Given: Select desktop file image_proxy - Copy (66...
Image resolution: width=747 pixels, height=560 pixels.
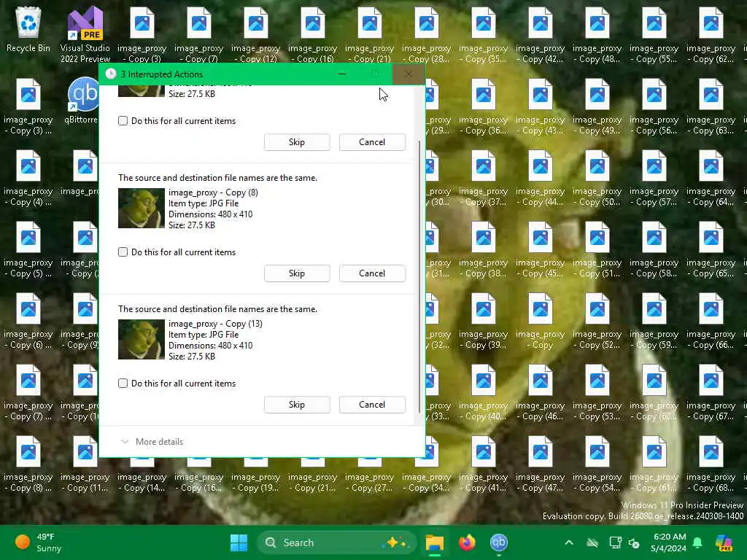Looking at the screenshot, I should tap(711, 320).
